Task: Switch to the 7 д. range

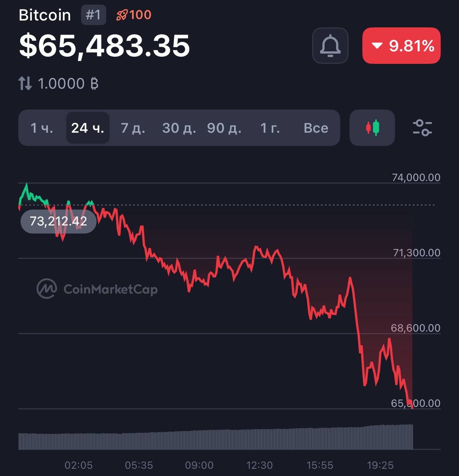Action: (x=133, y=128)
